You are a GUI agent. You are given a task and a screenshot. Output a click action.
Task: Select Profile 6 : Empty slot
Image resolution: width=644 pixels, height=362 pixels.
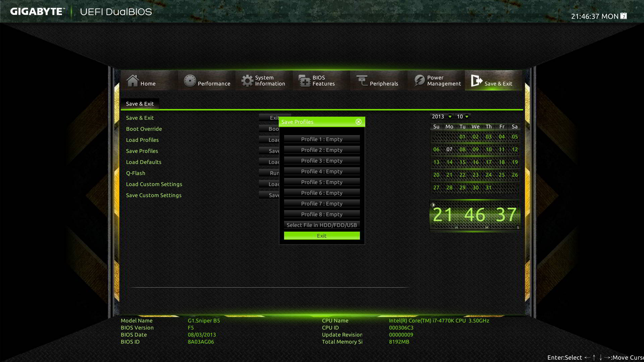(322, 193)
